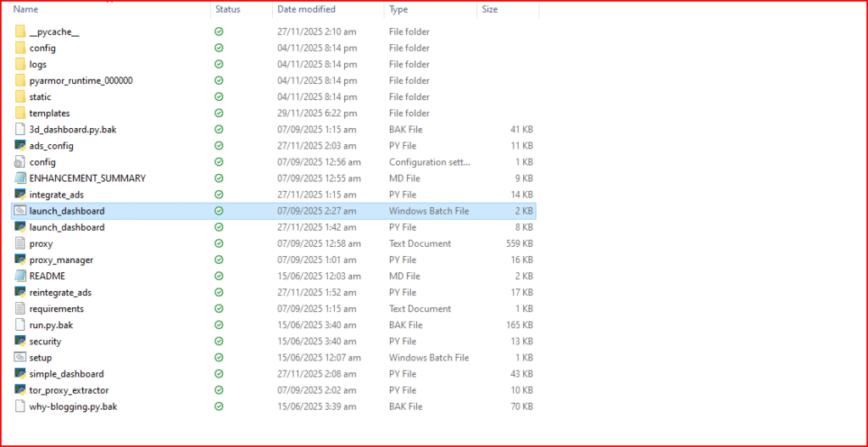Select the file named integrate_ads
The height and width of the screenshot is (447, 868).
pos(57,194)
